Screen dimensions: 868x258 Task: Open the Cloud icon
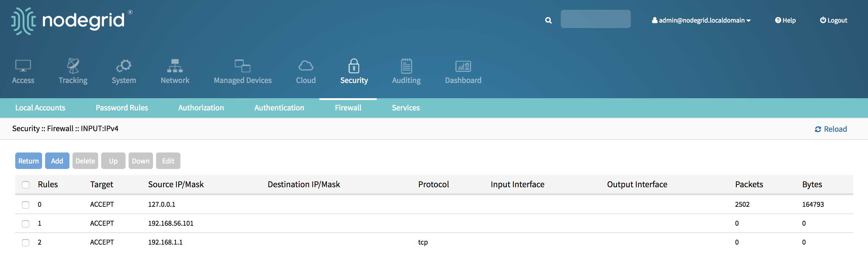coord(306,66)
